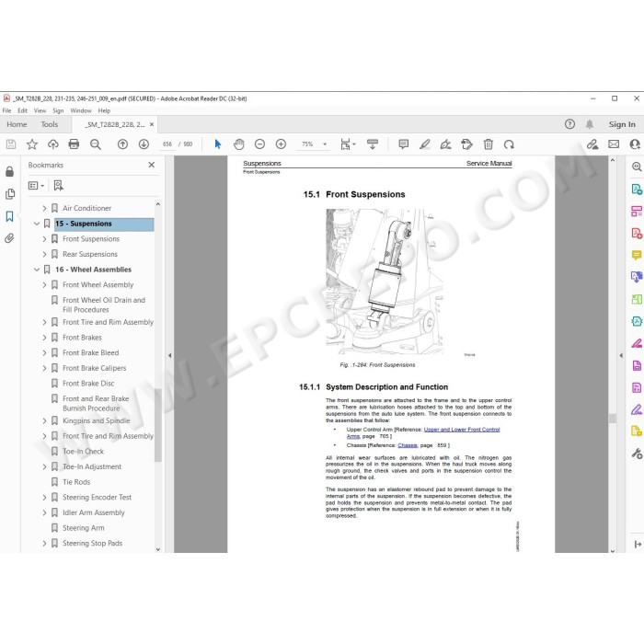Expand the Front Wheel Assembly bookmark
The image size is (644, 644).
click(44, 285)
